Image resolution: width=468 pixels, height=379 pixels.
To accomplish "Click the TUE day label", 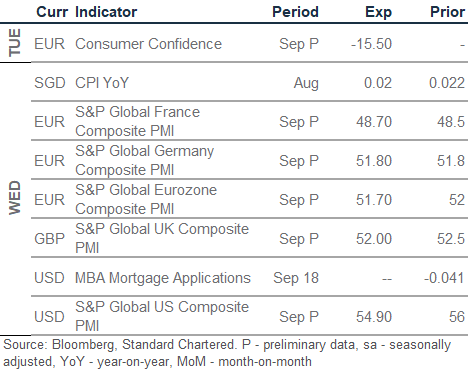I will (x=15, y=42).
